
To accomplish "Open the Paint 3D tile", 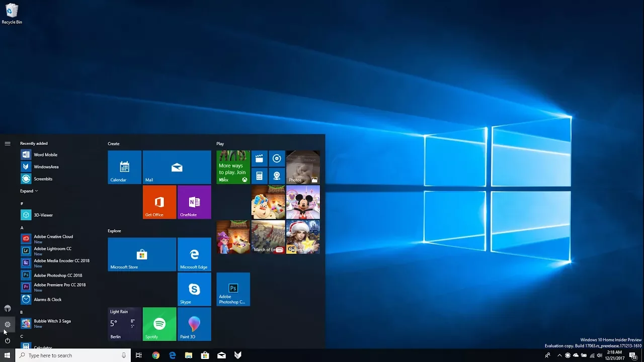I will 194,324.
